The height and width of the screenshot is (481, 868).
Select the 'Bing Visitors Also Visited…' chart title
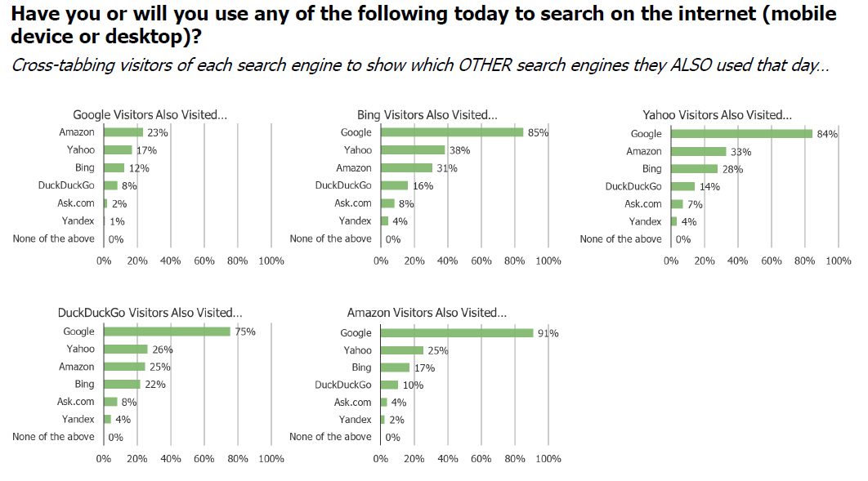(x=427, y=114)
